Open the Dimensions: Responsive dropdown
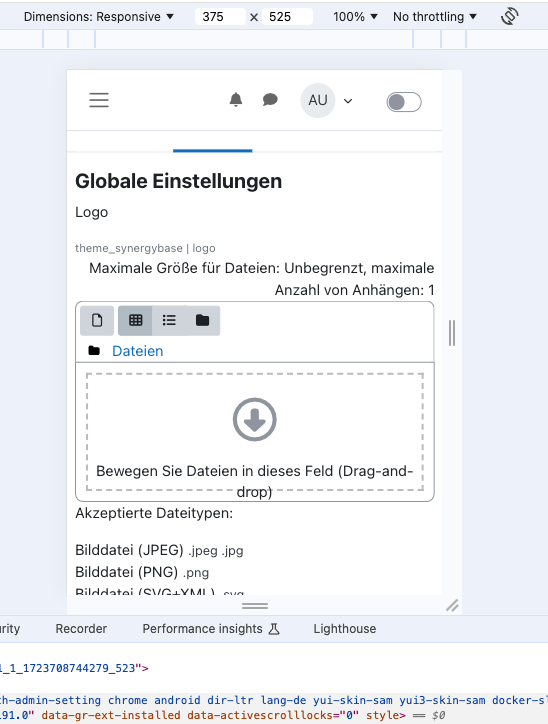This screenshot has width=548, height=724. click(99, 17)
